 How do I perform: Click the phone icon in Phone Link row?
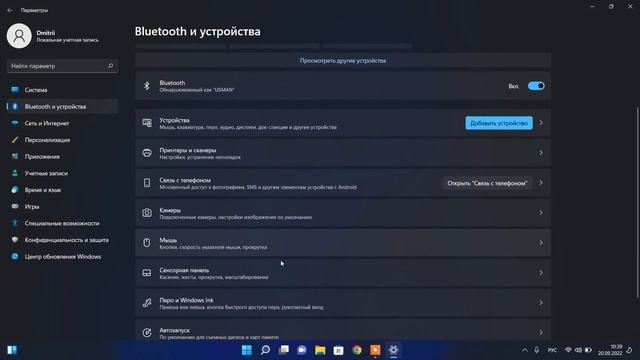[147, 183]
